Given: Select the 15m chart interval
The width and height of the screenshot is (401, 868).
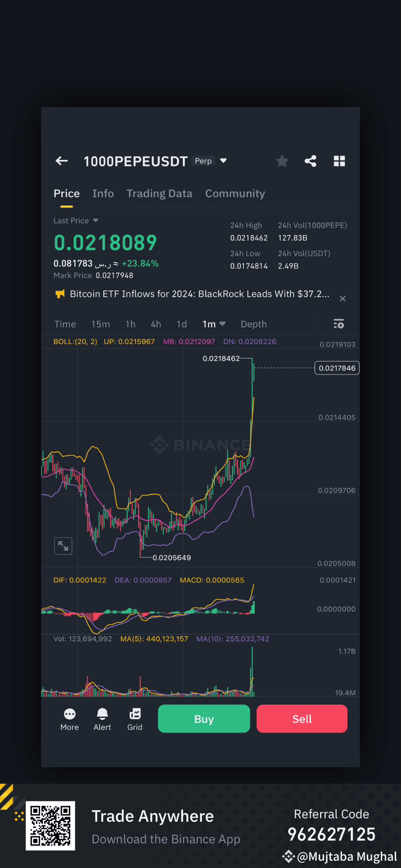Looking at the screenshot, I should tap(101, 324).
